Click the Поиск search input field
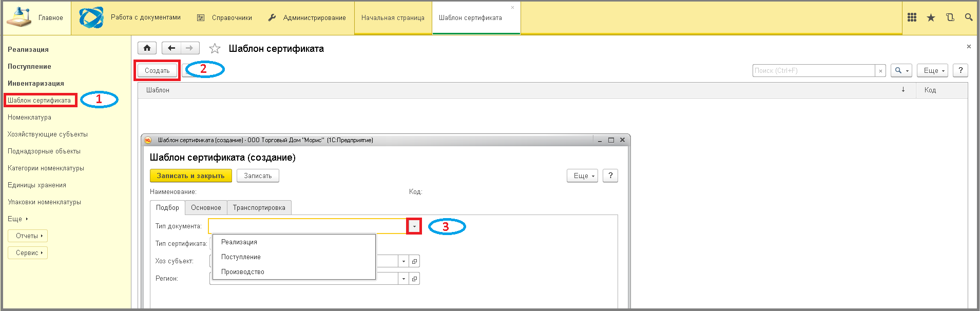Viewport: 980px width, 311px height. click(x=813, y=71)
